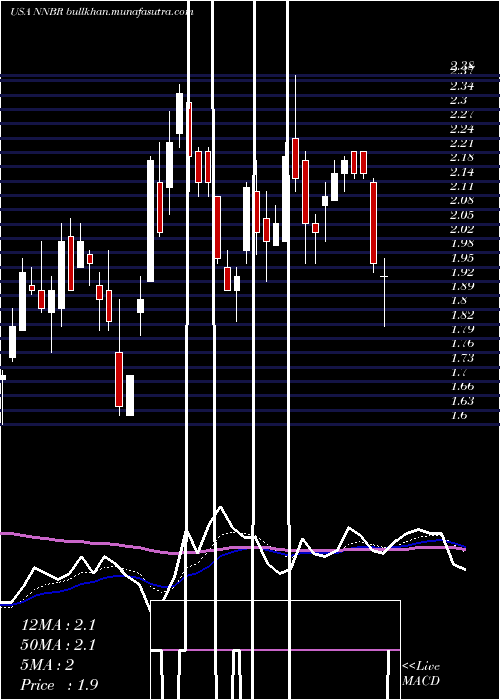Click the 2.21 price axis label
The height and width of the screenshot is (700, 500).
[x=462, y=143]
